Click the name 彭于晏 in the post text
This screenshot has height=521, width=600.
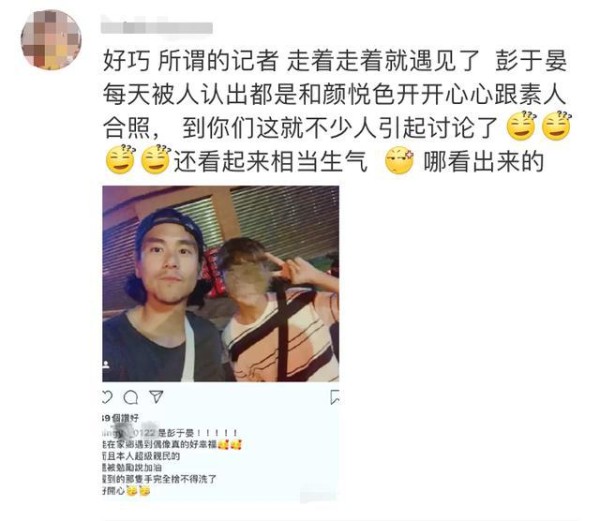[x=531, y=61]
